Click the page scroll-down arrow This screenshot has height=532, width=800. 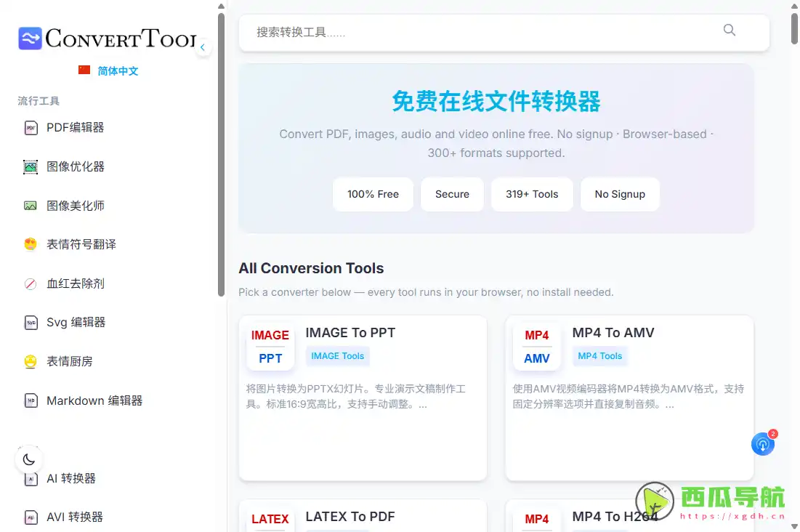[794, 526]
